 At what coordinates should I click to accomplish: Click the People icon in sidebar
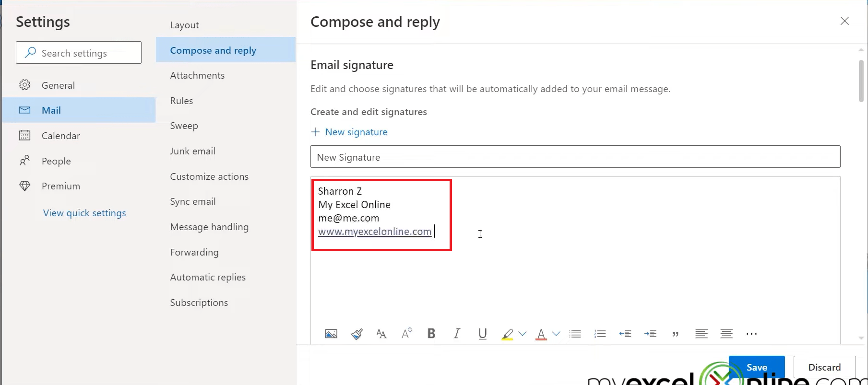coord(24,161)
